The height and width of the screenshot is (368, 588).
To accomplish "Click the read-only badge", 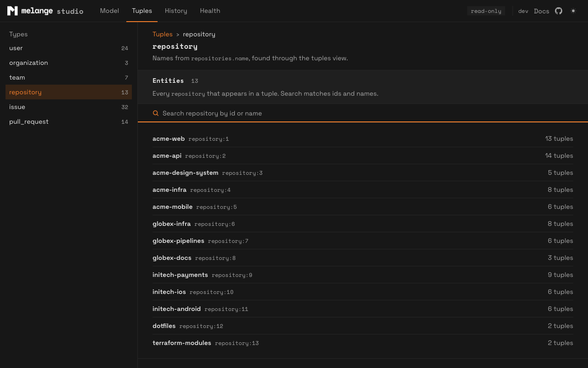I will [x=486, y=11].
